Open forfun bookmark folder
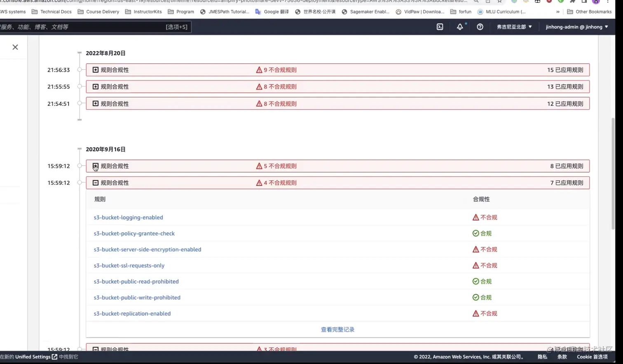This screenshot has height=364, width=623. (461, 12)
